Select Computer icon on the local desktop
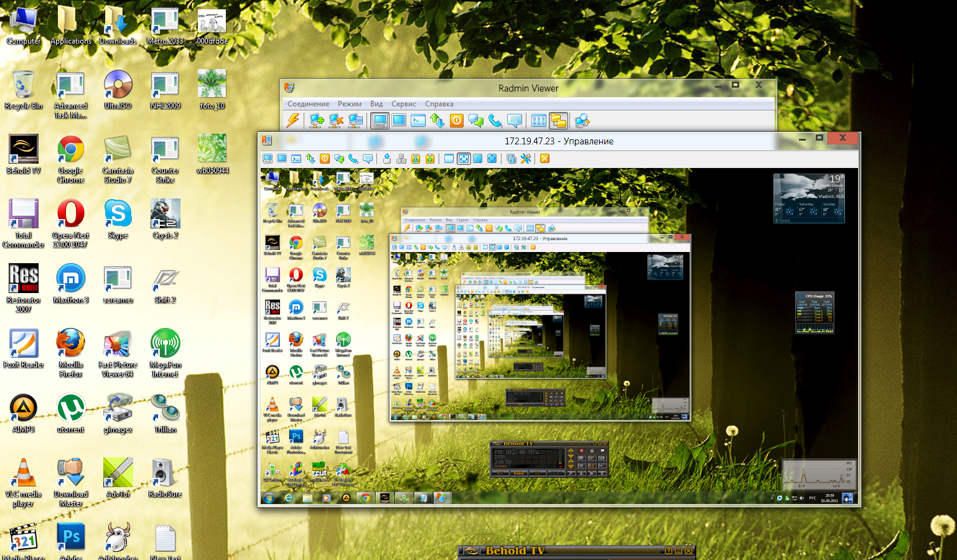Screen dimensions: 957x560 [x=23, y=27]
